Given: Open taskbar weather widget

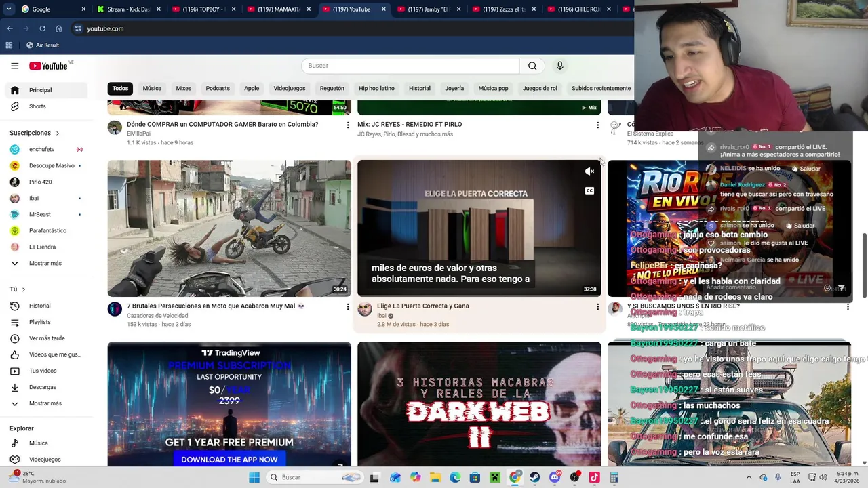Looking at the screenshot, I should [37, 477].
